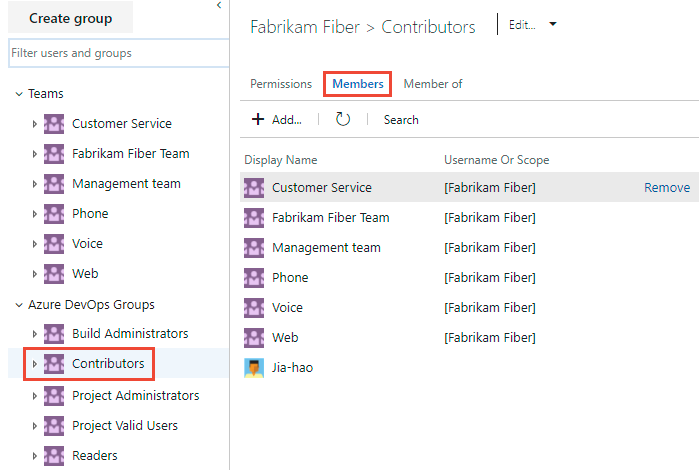The width and height of the screenshot is (699, 470).
Task: Click the Customer Service team icon in the members list
Action: (x=254, y=187)
